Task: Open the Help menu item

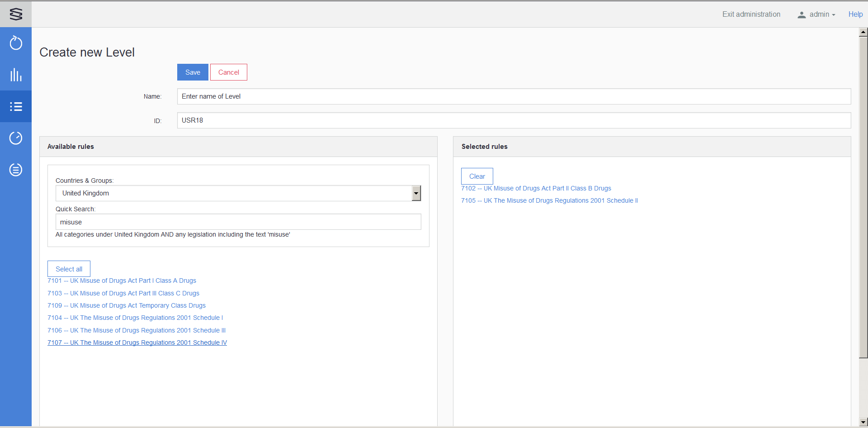Action: point(855,14)
